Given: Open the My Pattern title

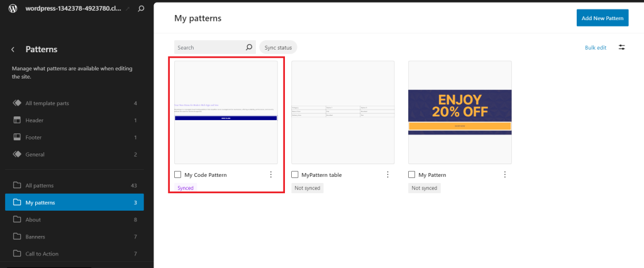Looking at the screenshot, I should tap(432, 175).
